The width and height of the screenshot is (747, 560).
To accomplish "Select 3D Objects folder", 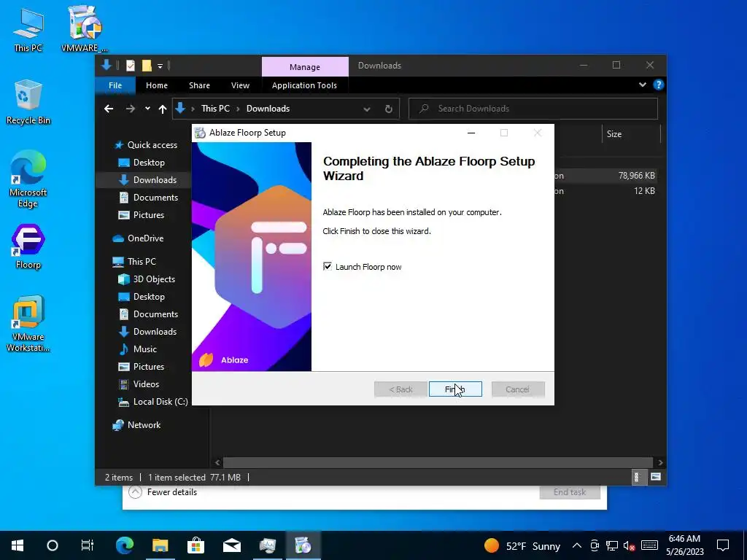I will click(153, 279).
